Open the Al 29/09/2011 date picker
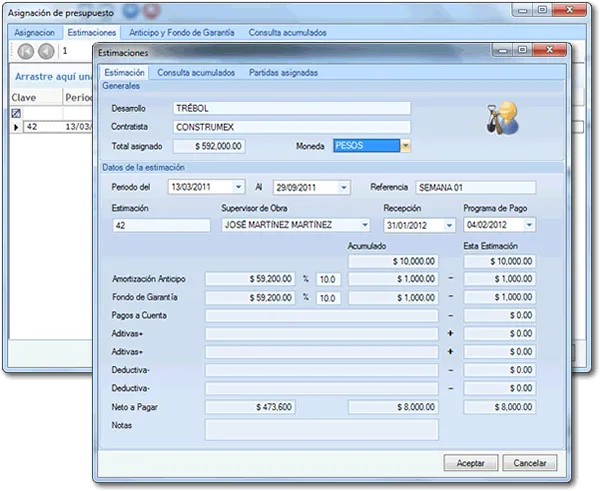Image resolution: width=600 pixels, height=491 pixels. click(344, 188)
